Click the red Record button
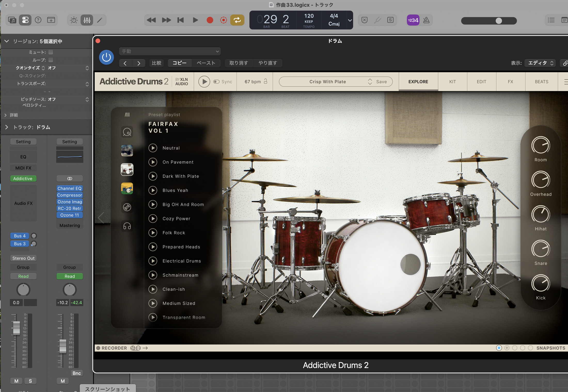 210,20
